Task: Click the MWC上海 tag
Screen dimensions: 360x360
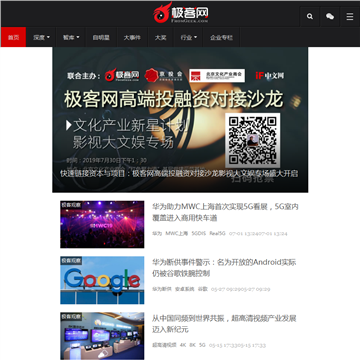Action: coord(177,233)
